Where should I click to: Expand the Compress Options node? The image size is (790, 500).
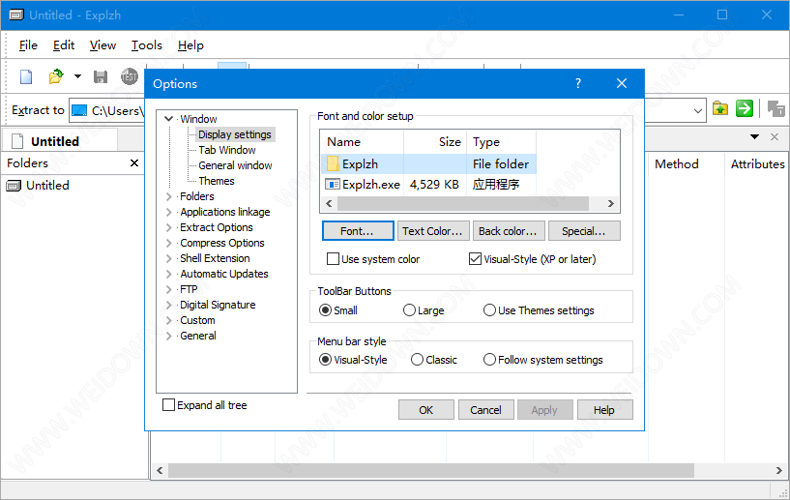pyautogui.click(x=169, y=243)
